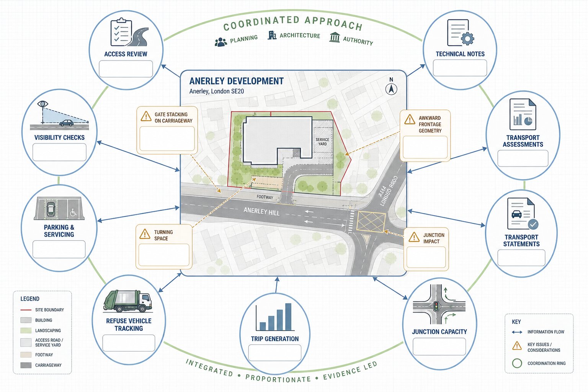Click the blank box under Refuse Vehicle Tracking

[129, 343]
